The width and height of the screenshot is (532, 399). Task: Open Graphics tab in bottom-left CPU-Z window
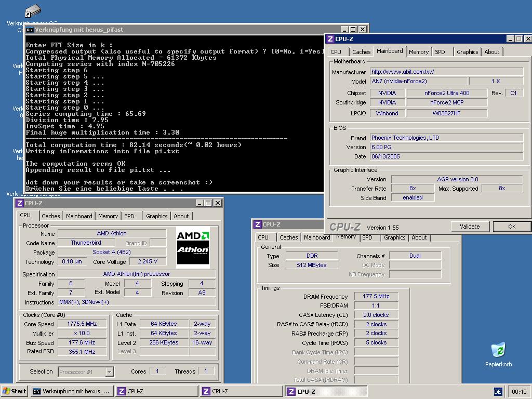pos(157,216)
